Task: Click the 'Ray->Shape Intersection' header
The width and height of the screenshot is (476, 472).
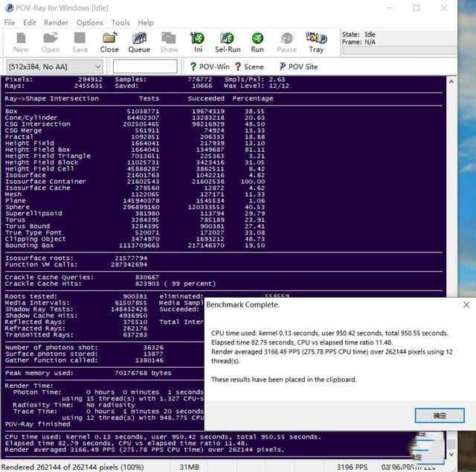Action: (51, 98)
